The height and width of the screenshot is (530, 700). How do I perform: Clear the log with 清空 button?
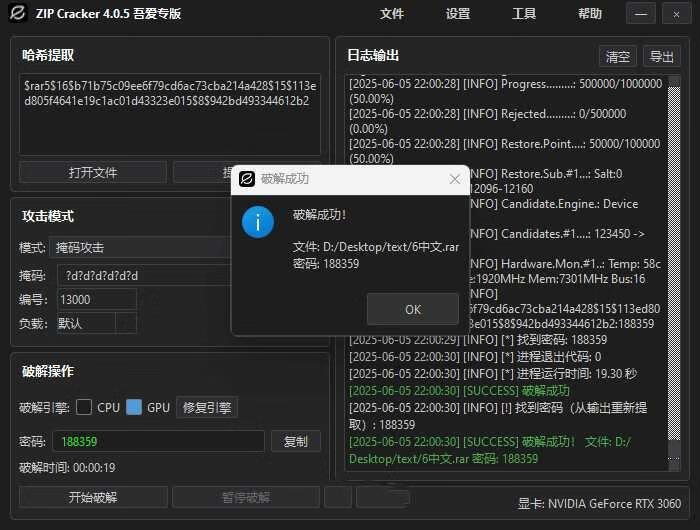[x=617, y=56]
